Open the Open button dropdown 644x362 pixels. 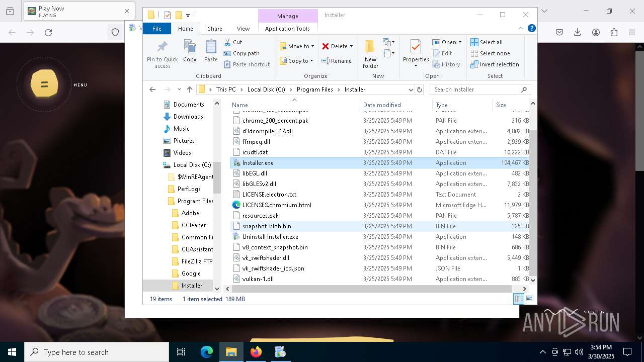[x=459, y=42]
